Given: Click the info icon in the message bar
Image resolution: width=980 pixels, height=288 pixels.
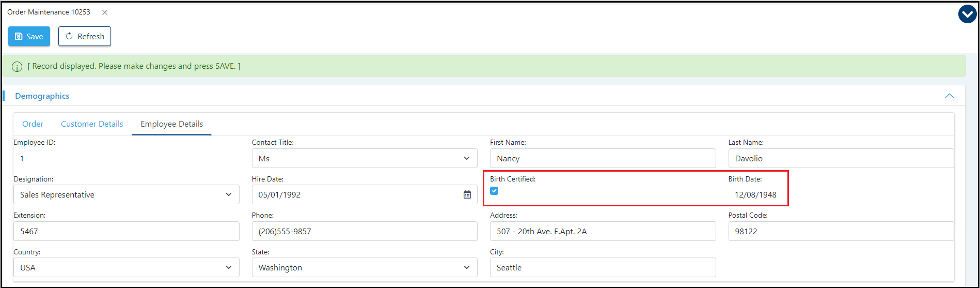Looking at the screenshot, I should click(x=17, y=67).
